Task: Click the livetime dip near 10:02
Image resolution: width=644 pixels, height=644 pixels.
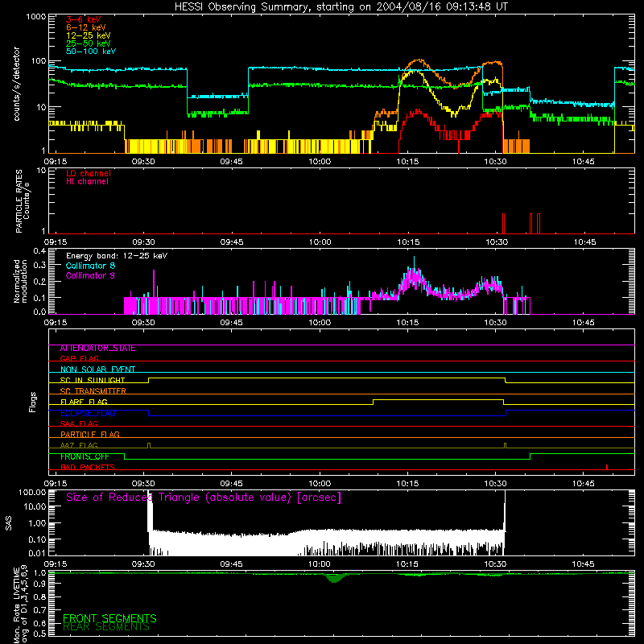Action: click(x=334, y=578)
